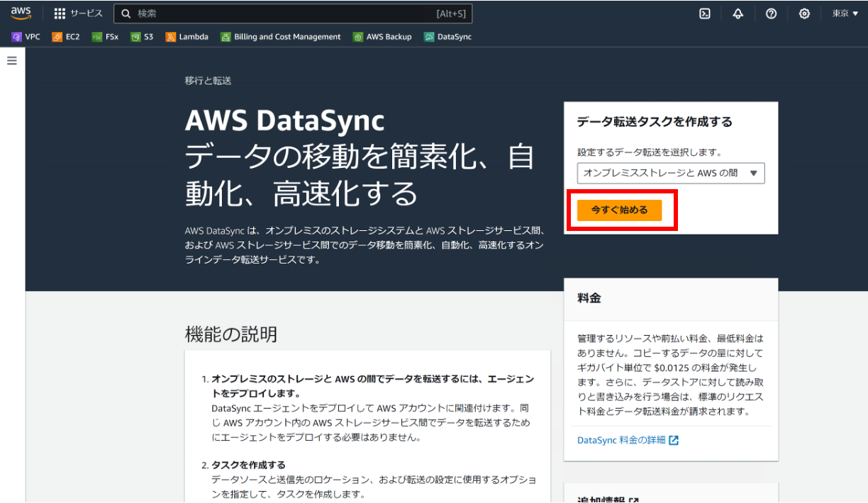Click the 今すぐ始める button
The image size is (868, 503).
[x=619, y=210]
